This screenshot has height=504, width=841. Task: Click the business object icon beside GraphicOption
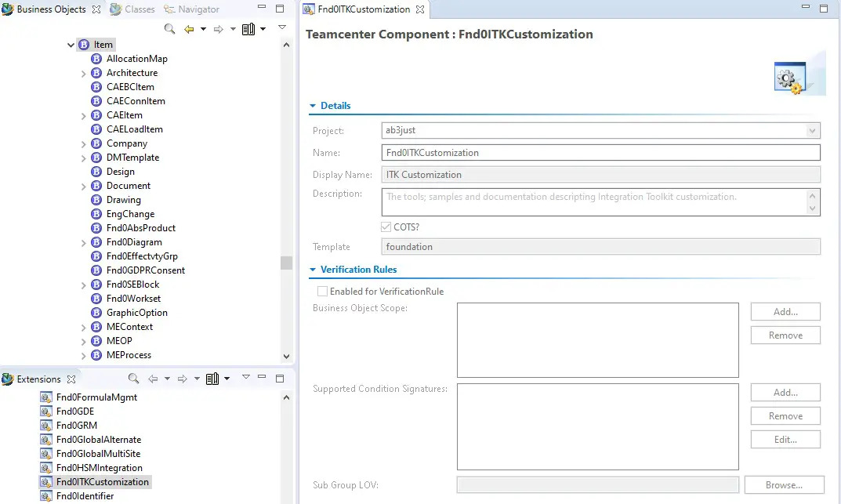(x=96, y=313)
